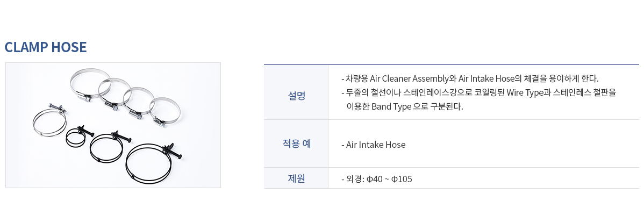The width and height of the screenshot is (644, 215).
Task: Click the Air Intake Hose application text
Action: pos(374,145)
